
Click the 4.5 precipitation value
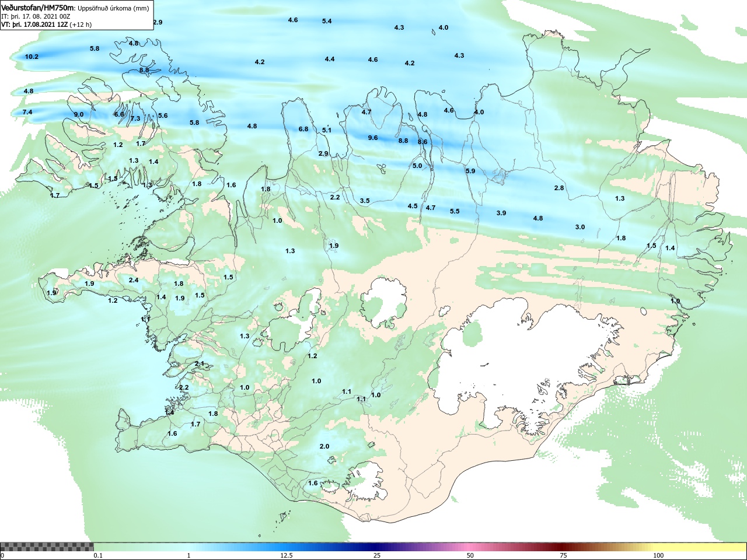[x=413, y=206]
